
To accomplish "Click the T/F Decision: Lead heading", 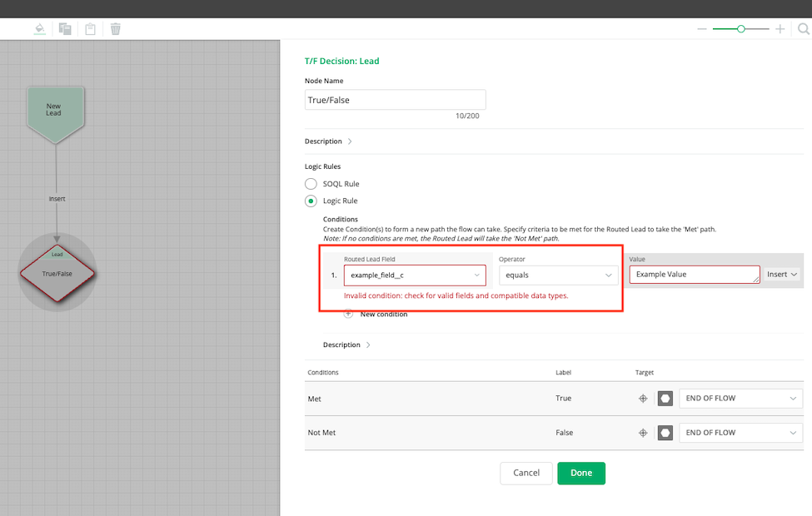I will [x=341, y=61].
